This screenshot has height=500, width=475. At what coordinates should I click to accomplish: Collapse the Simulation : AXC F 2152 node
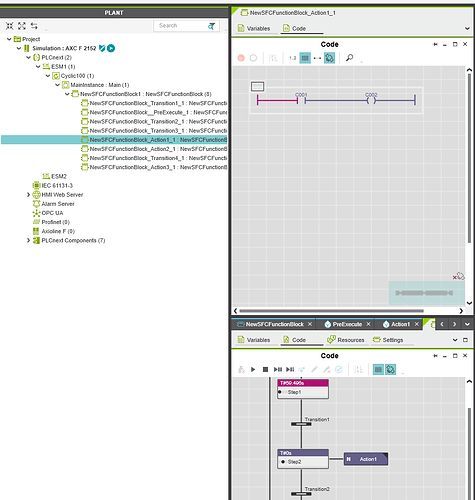(x=19, y=48)
